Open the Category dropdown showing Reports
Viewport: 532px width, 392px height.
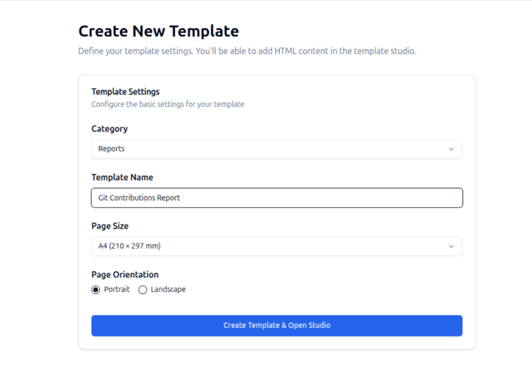276,148
